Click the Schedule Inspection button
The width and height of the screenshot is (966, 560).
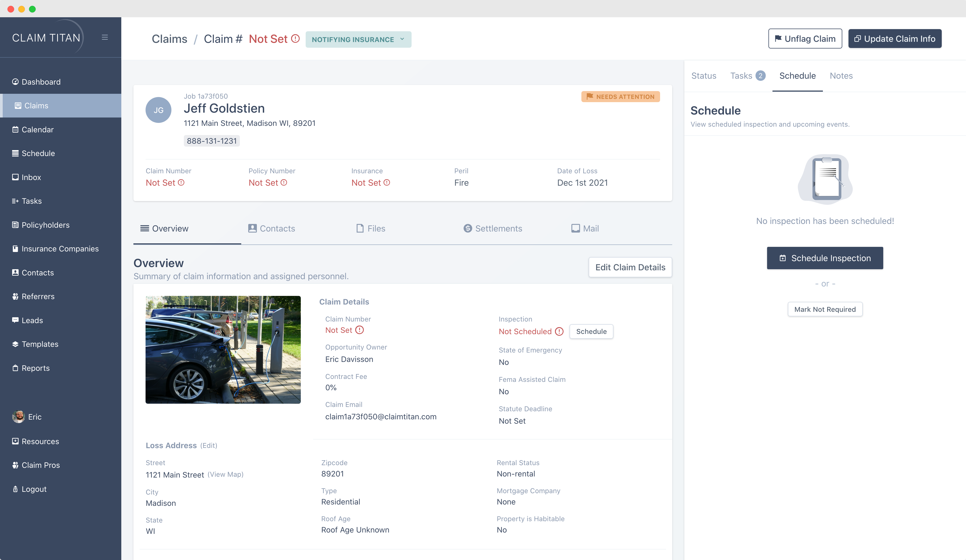(825, 258)
